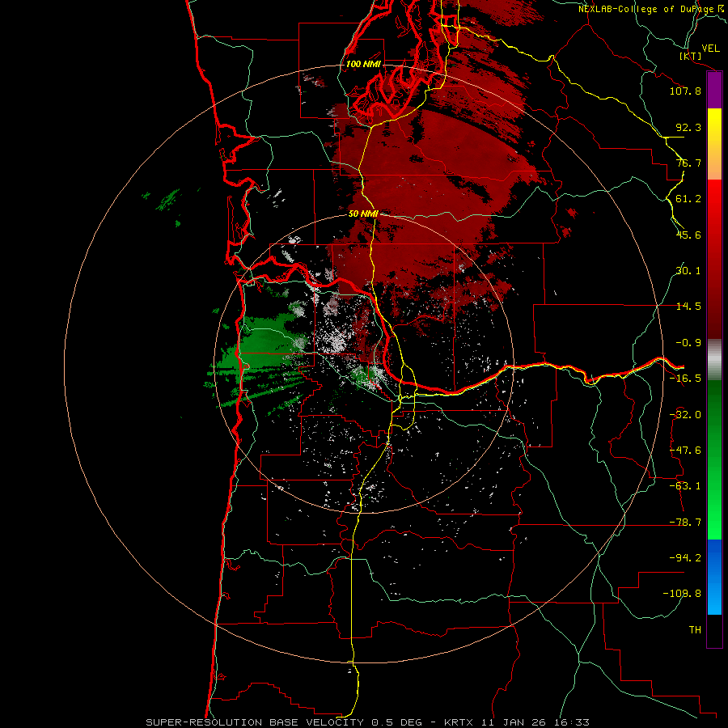
Task: Select the -47.6 legend value
Action: (x=685, y=451)
